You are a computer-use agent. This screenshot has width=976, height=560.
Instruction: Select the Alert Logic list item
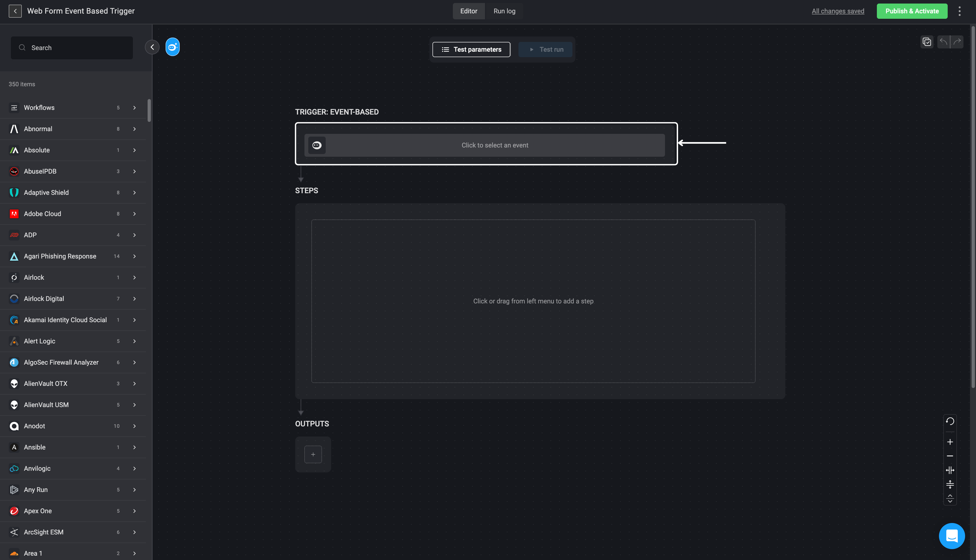pyautogui.click(x=73, y=341)
